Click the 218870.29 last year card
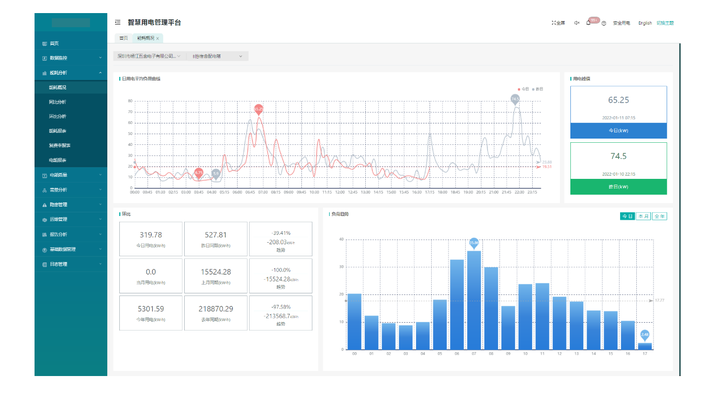Viewport: 720px width, 398px height. pyautogui.click(x=216, y=313)
